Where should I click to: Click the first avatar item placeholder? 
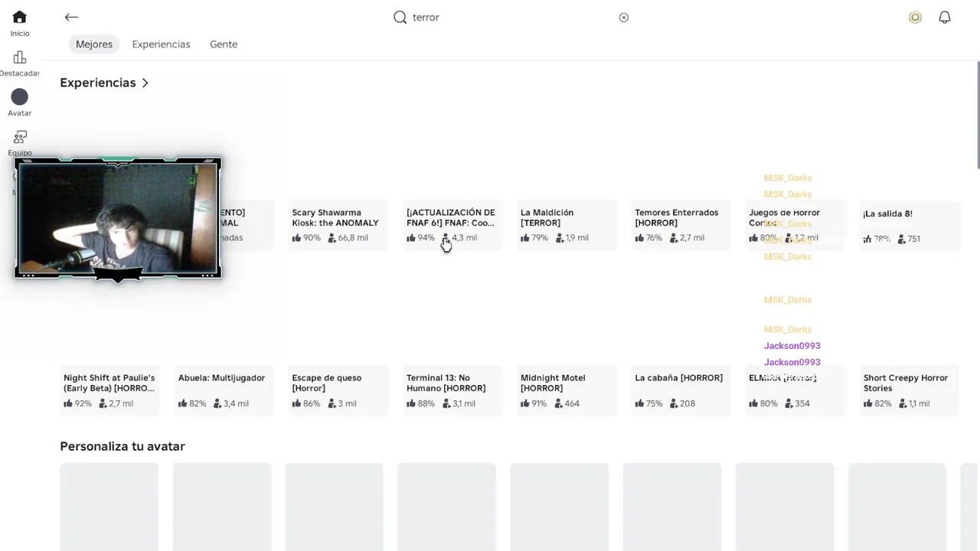coord(109,505)
